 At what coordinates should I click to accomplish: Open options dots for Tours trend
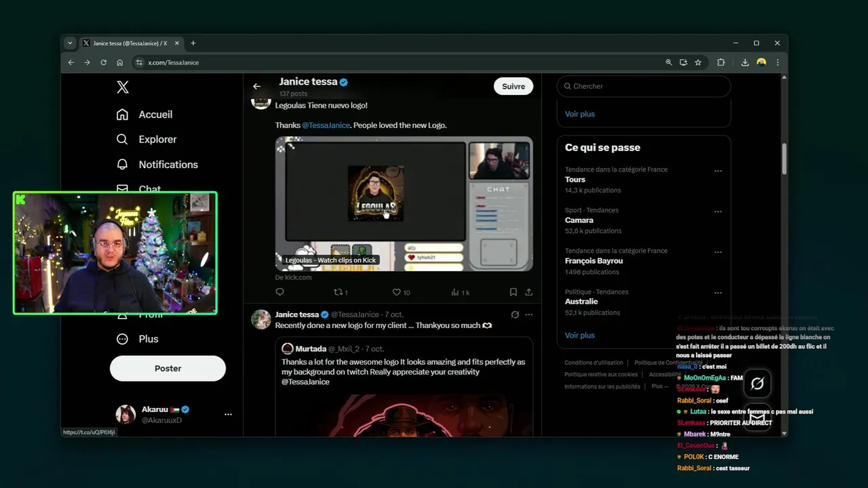(x=718, y=171)
